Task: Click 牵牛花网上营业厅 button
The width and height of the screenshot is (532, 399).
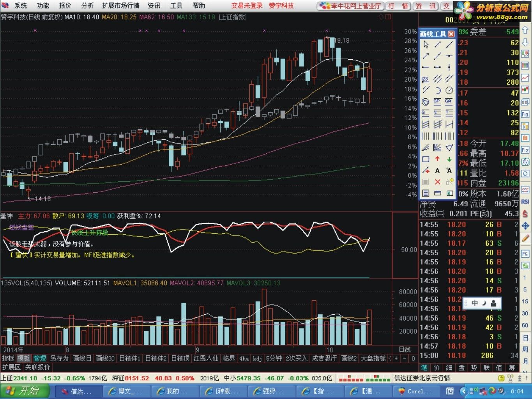Action: (x=350, y=6)
